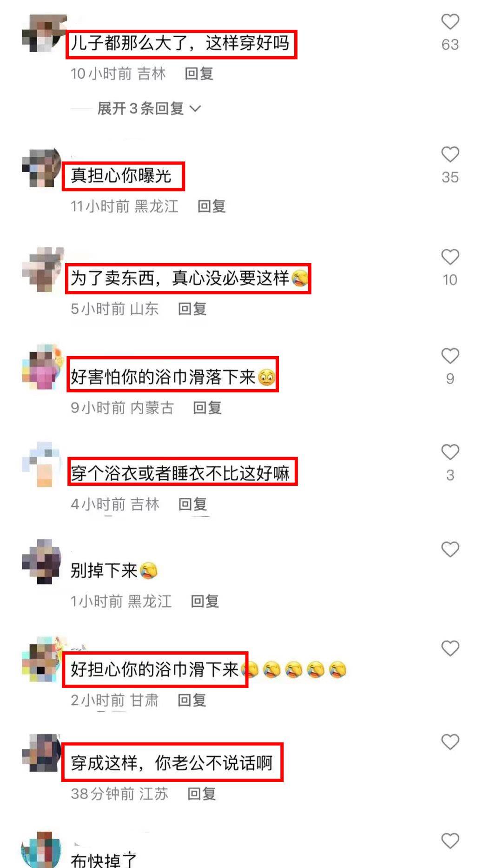Like the bottom 布快掉了 comment
The image size is (483, 868).
coord(450,841)
